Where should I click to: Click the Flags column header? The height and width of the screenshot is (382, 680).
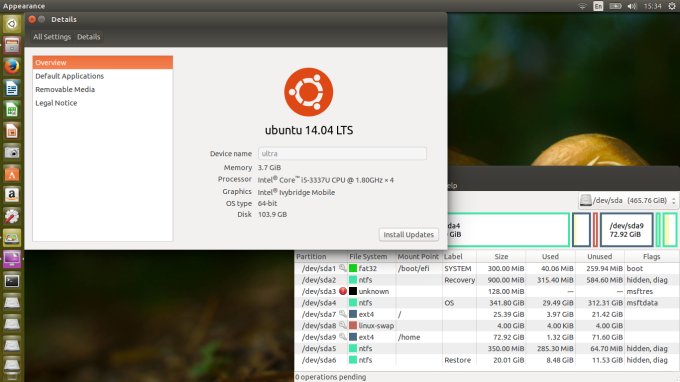click(652, 257)
